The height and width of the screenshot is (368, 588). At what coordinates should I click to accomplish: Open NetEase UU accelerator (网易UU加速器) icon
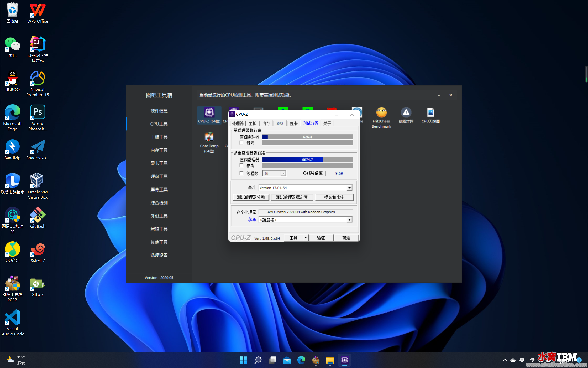pyautogui.click(x=12, y=220)
